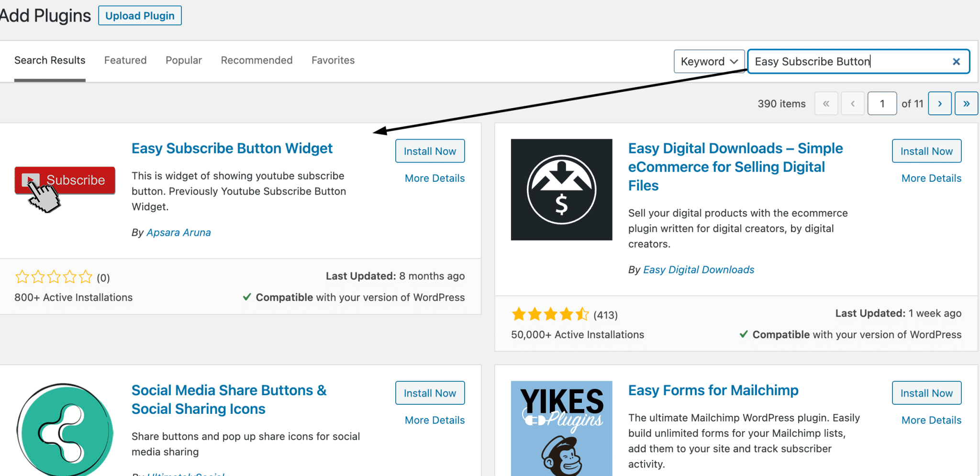This screenshot has height=476, width=980.
Task: Clear the search field via the X icon
Action: point(956,61)
